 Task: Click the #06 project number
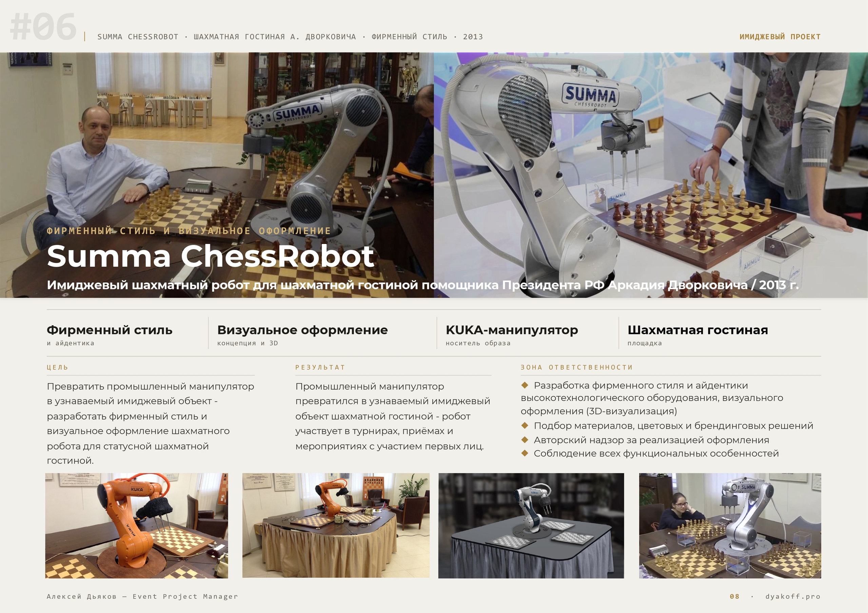43,27
